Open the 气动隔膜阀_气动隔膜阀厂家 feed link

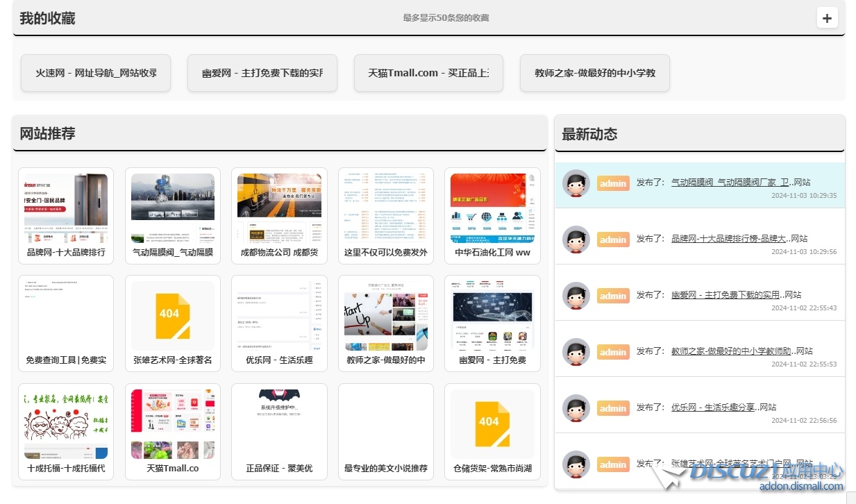tap(730, 183)
